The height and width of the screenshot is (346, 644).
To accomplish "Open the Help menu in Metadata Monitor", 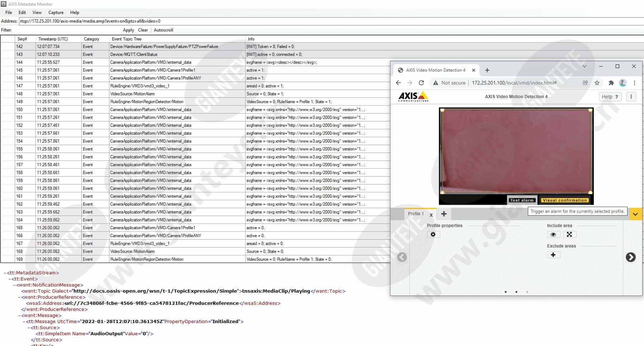I will click(x=75, y=13).
